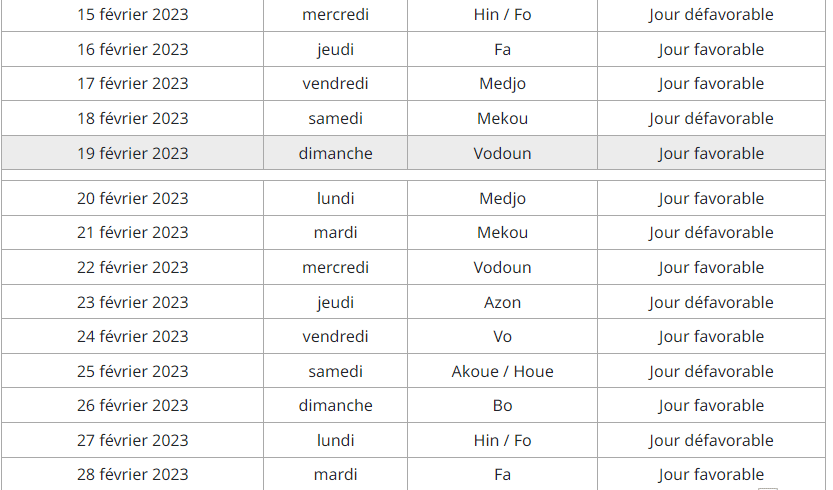Viewport: 833px width, 490px height.
Task: Select the highlighted 19 février 2023 date cell
Action: pyautogui.click(x=133, y=153)
